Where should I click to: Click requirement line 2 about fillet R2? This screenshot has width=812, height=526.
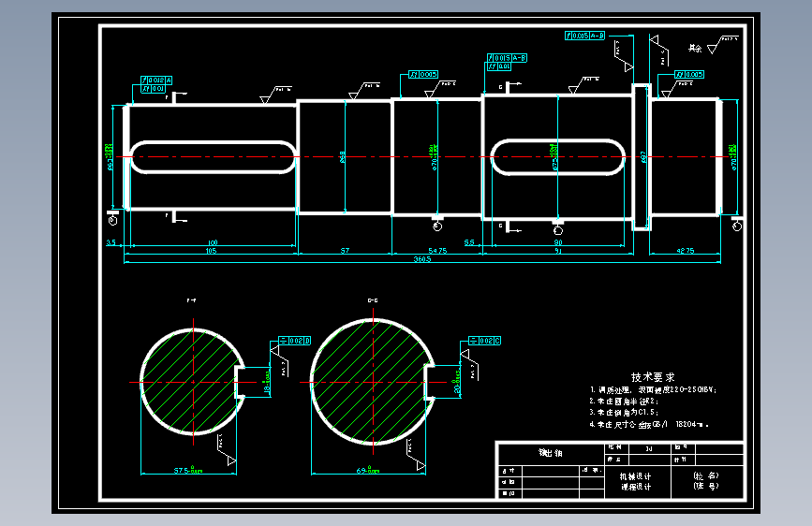click(x=624, y=402)
